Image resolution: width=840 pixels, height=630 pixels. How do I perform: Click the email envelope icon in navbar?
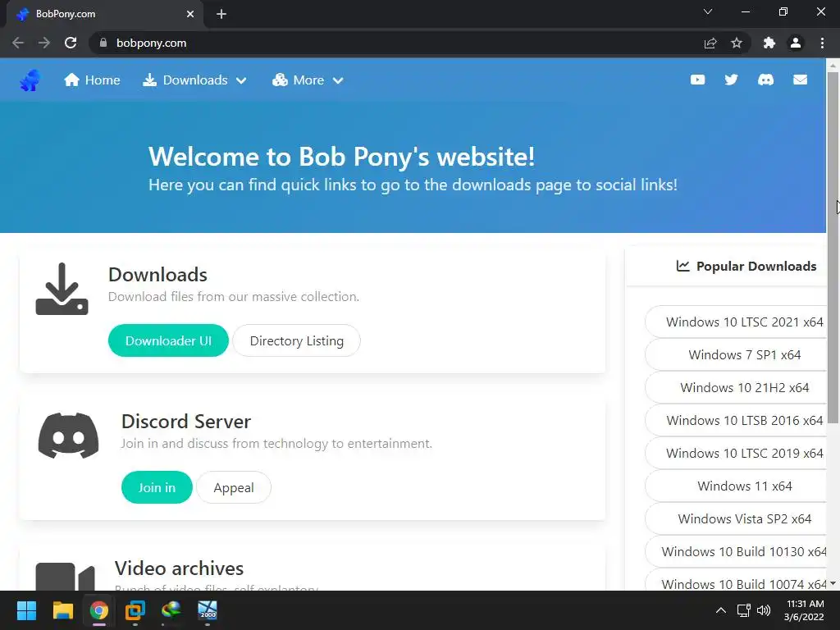[800, 80]
